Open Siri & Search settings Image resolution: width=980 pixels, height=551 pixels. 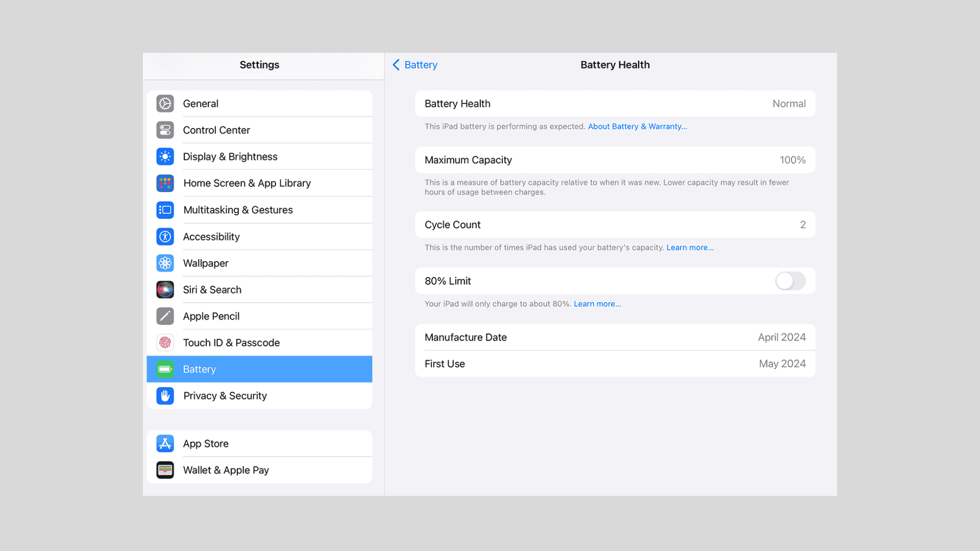(259, 290)
